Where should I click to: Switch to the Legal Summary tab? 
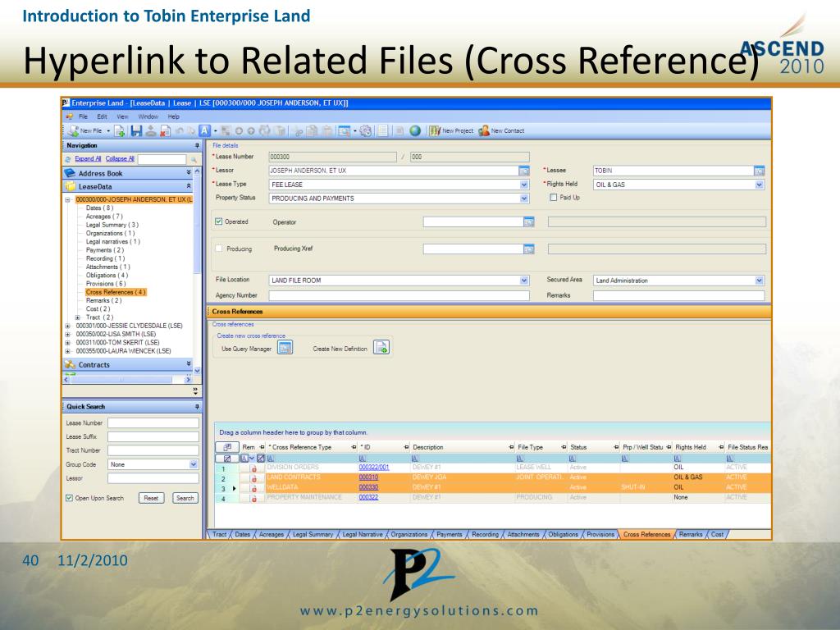point(313,534)
